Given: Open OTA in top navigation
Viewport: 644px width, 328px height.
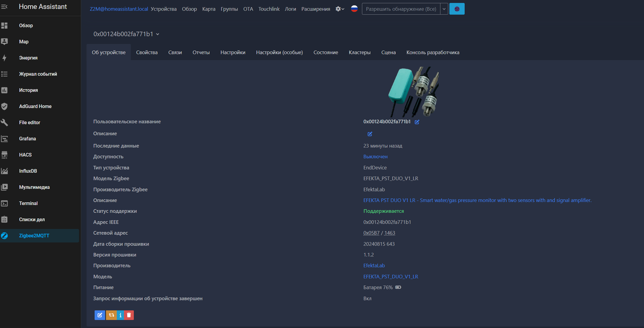Looking at the screenshot, I should (248, 9).
